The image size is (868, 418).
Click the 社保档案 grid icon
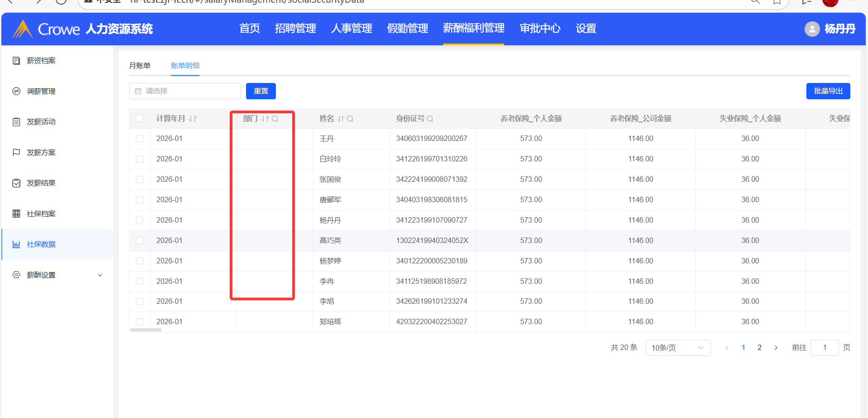point(16,214)
